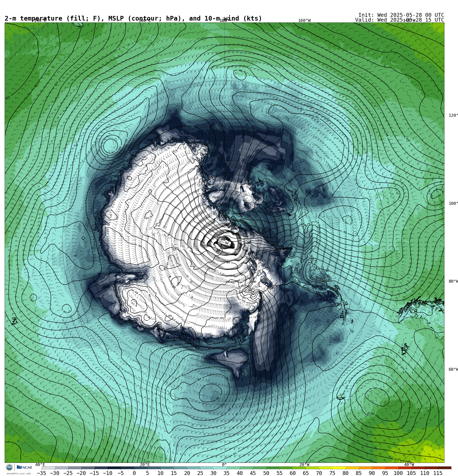Click the 40°E longitude label
Viewport: 458px width, 476px height.
click(x=40, y=465)
